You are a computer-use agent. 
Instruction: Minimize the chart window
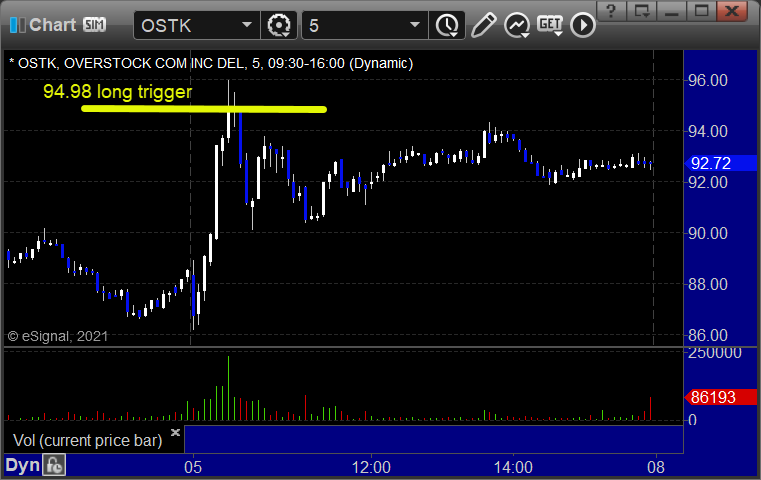tap(672, 11)
